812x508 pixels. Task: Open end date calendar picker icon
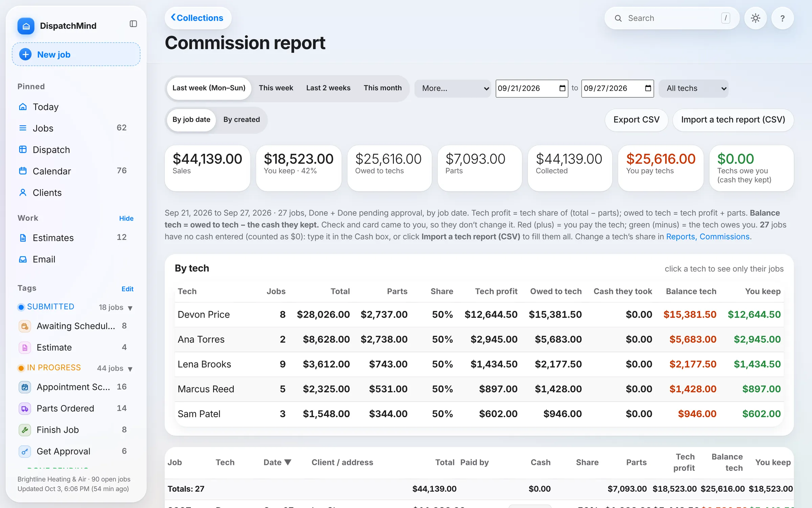coord(648,88)
